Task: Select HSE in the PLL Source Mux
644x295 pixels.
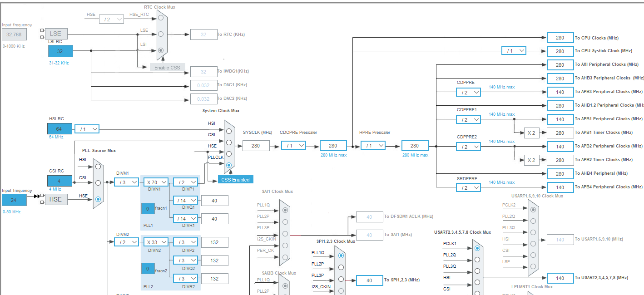Action: [98, 198]
